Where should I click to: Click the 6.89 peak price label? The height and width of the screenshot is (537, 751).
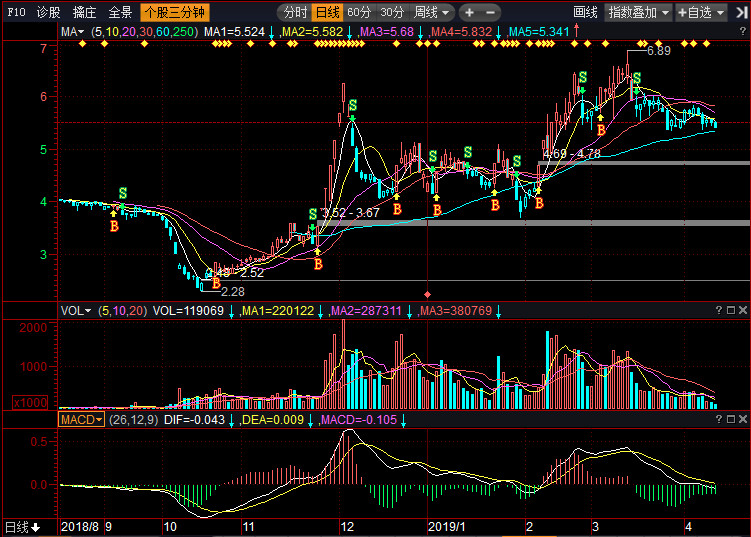pyautogui.click(x=658, y=51)
